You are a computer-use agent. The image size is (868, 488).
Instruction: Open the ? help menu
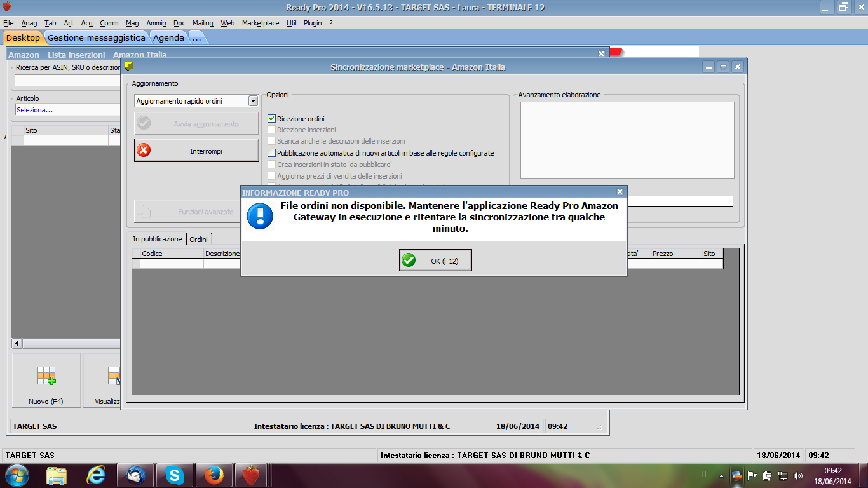coord(331,23)
